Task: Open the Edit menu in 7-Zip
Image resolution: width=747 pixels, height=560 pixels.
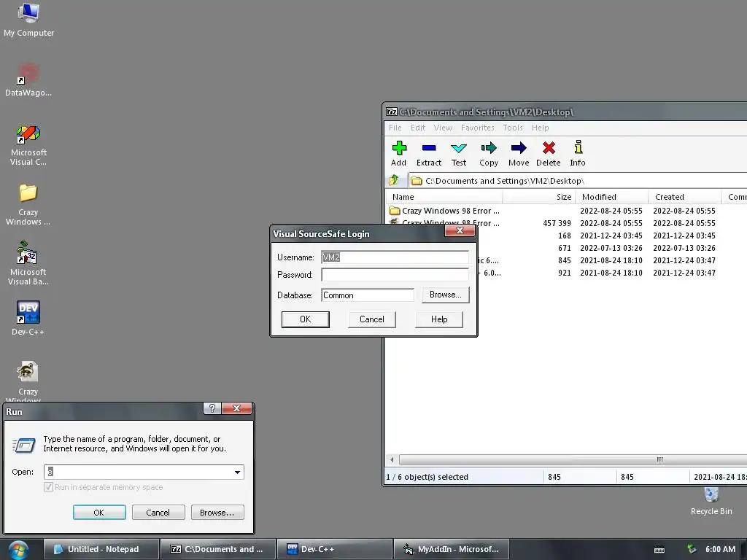Action: coord(418,128)
